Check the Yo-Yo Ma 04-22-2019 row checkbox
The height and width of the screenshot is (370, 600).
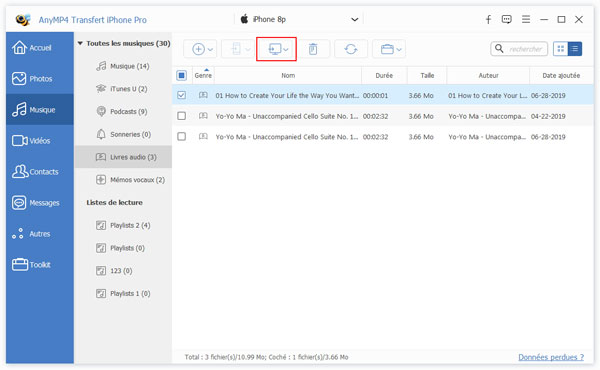click(x=181, y=116)
